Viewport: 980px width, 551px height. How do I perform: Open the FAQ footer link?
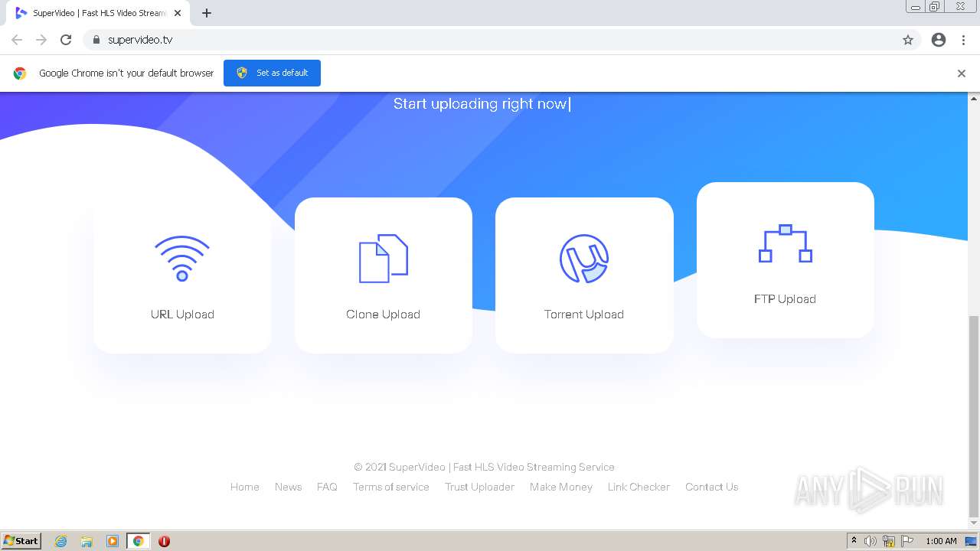(x=327, y=487)
